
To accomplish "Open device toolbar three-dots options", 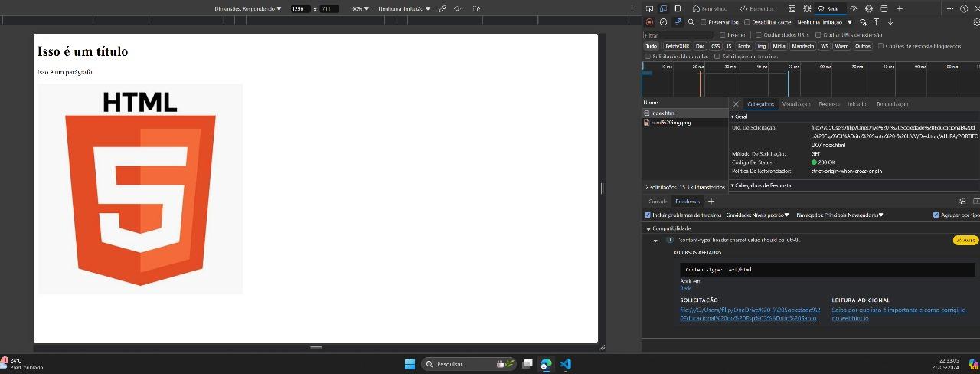I will [632, 8].
